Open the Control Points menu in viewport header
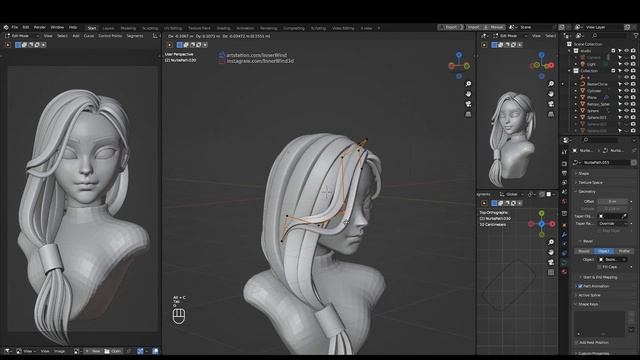 coord(110,36)
